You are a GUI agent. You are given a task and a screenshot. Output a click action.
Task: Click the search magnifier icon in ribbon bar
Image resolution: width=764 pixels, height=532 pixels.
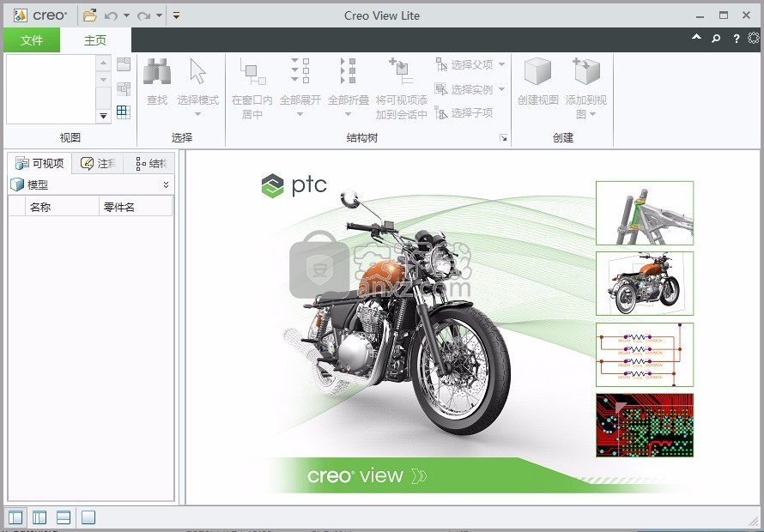[x=716, y=38]
